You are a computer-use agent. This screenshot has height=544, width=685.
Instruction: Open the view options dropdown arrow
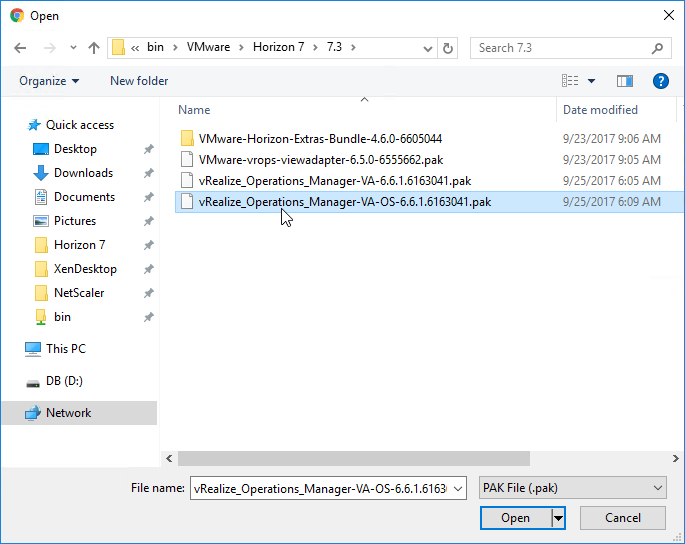[x=591, y=81]
